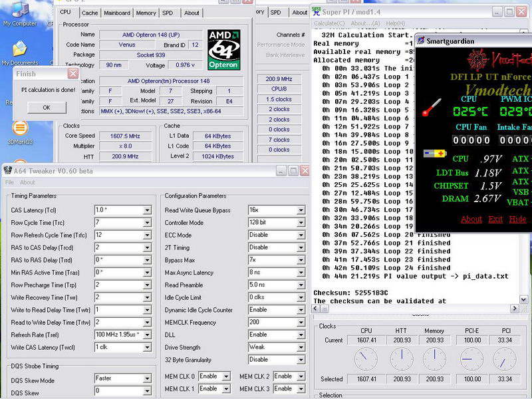The height and width of the screenshot is (399, 532).
Task: Click the Name field AMD Opteron 148
Action: point(151,35)
